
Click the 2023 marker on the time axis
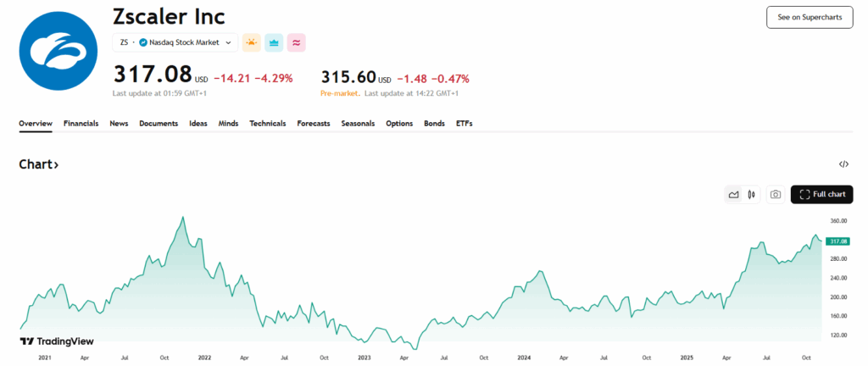(x=364, y=358)
